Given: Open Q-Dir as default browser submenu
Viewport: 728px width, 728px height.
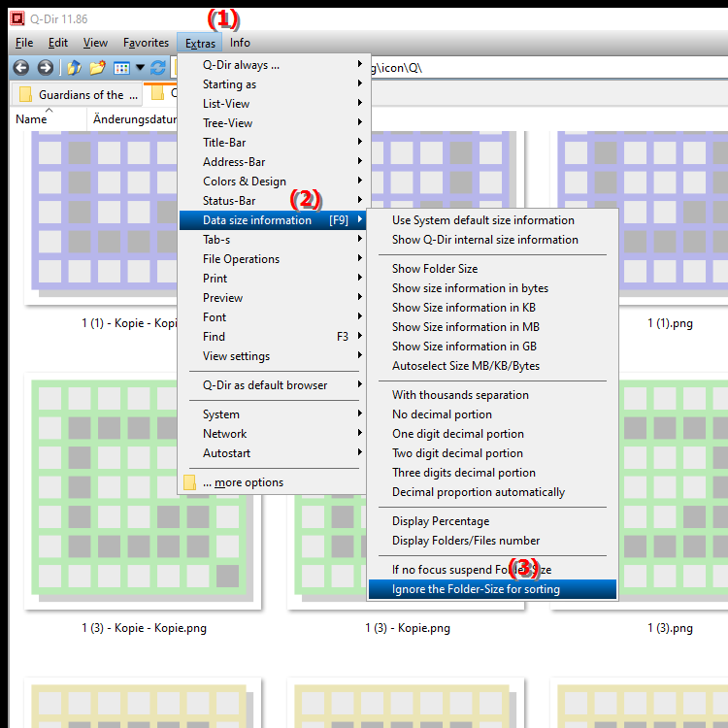Looking at the screenshot, I should pos(273,385).
